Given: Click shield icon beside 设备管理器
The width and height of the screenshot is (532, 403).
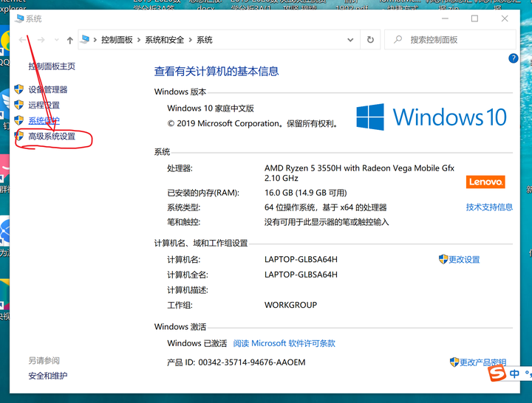Looking at the screenshot, I should [x=19, y=89].
